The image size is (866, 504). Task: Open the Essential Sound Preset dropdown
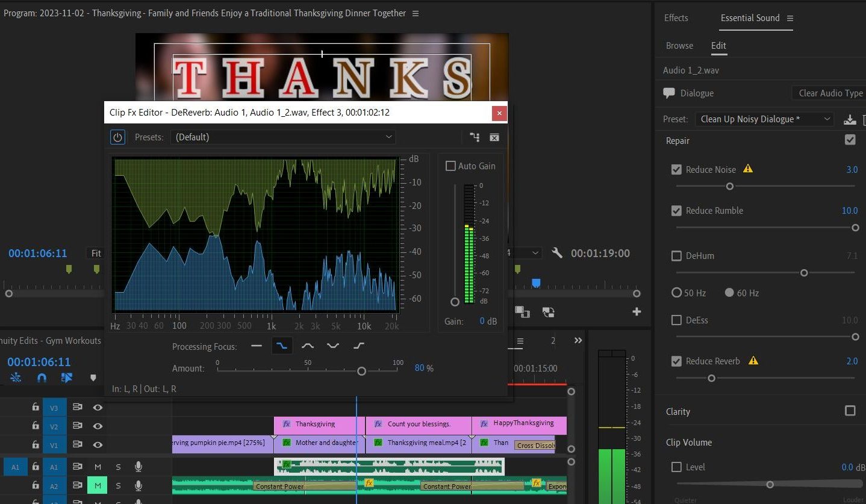pyautogui.click(x=764, y=119)
